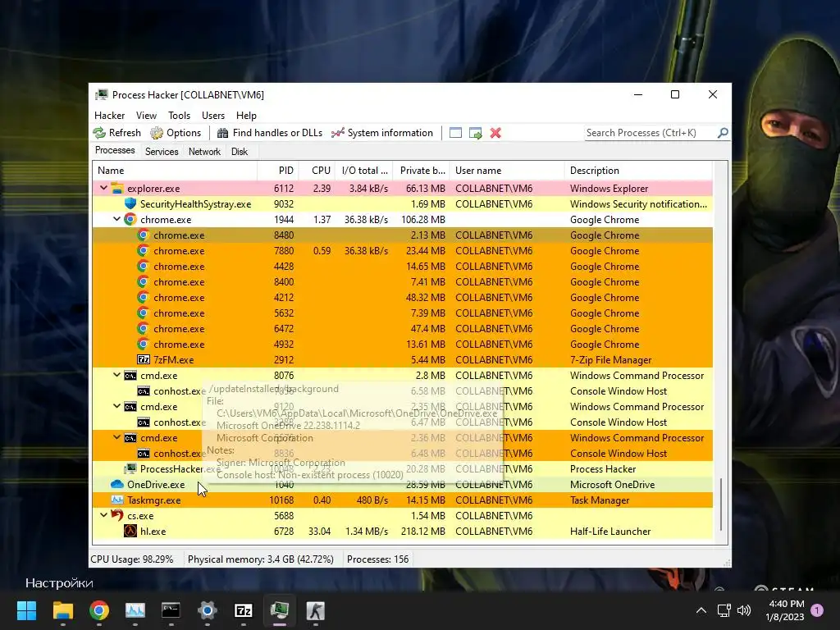This screenshot has width=840, height=630.
Task: Open the Tools menu
Action: pos(179,115)
